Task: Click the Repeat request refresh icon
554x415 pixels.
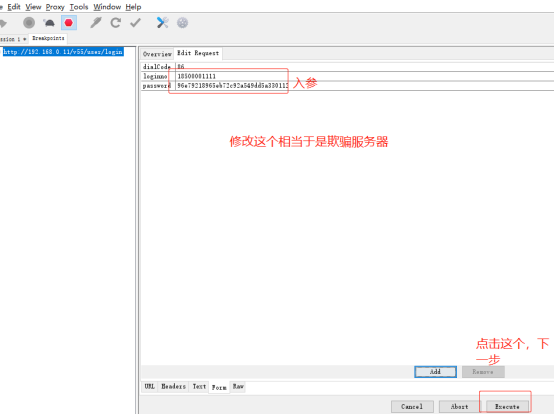Action: click(116, 23)
